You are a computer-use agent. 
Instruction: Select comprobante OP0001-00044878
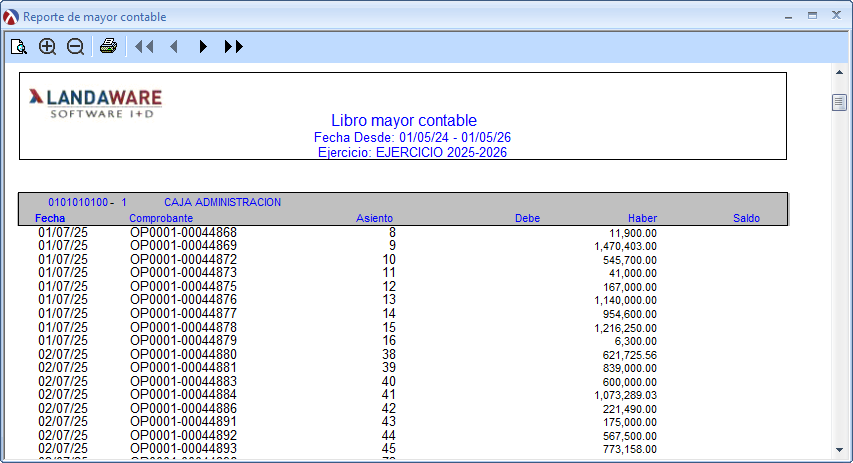pyautogui.click(x=183, y=328)
